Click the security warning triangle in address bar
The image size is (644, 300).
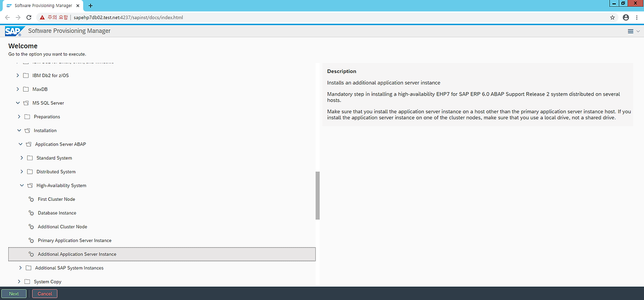click(x=42, y=17)
